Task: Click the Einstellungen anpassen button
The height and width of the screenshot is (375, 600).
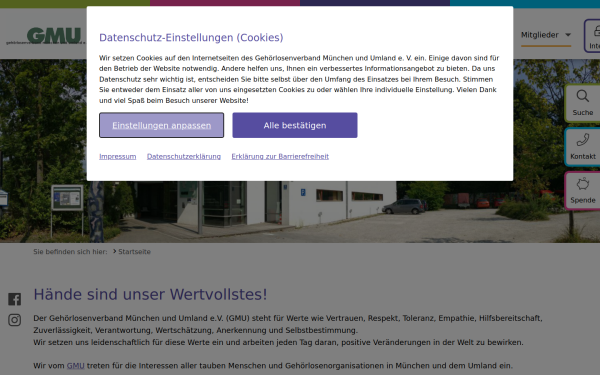Action: click(161, 125)
